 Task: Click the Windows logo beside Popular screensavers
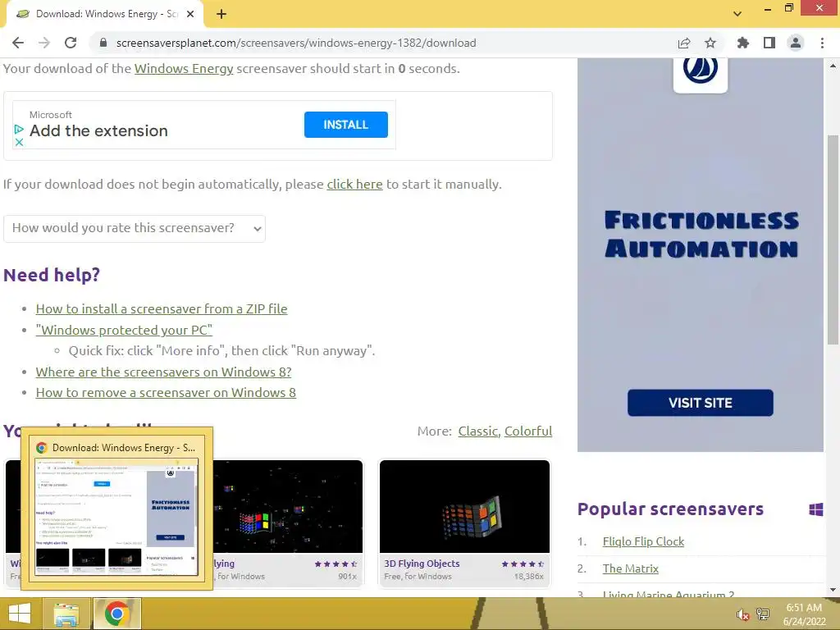[816, 509]
